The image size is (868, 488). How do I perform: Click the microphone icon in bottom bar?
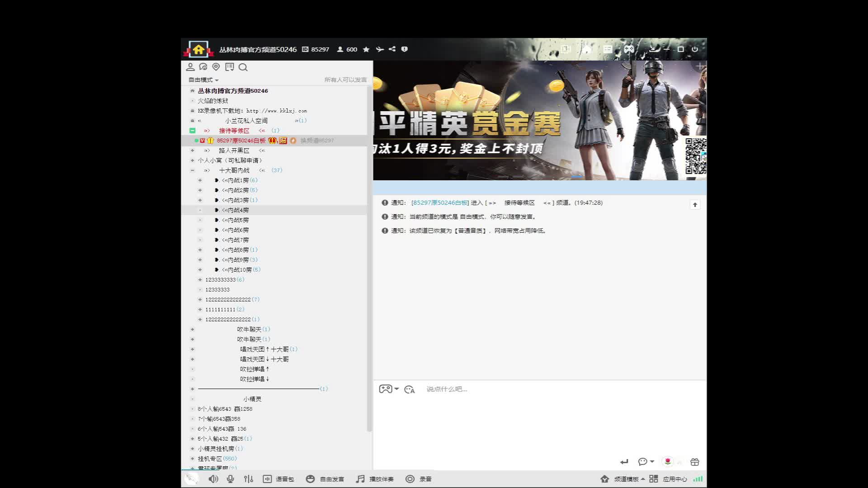(231, 479)
